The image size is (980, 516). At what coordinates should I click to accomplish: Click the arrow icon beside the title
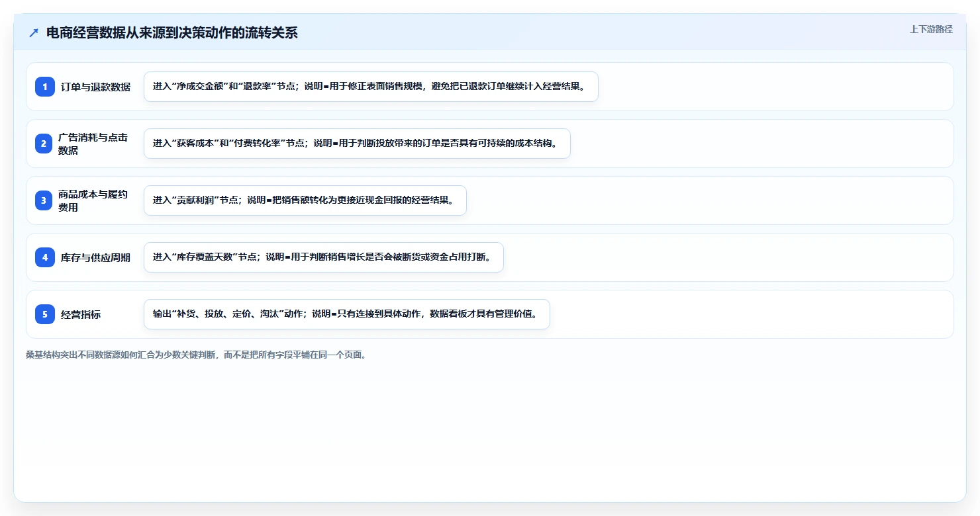tap(34, 33)
